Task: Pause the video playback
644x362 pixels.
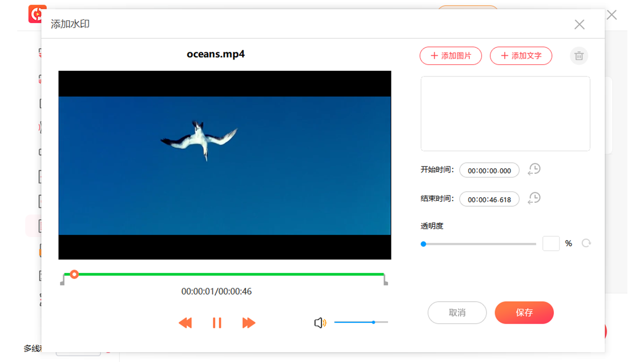Action: tap(217, 323)
